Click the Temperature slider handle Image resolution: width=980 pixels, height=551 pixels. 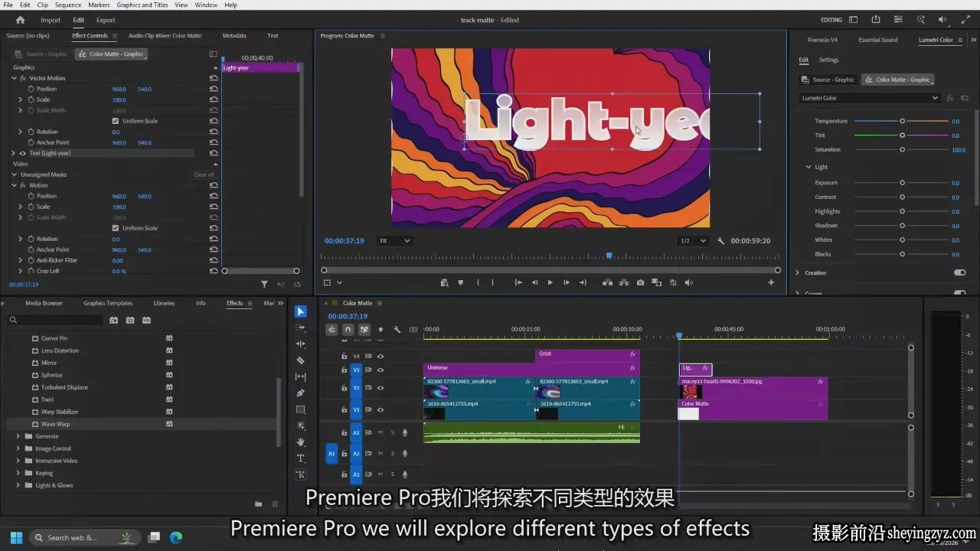coord(902,121)
